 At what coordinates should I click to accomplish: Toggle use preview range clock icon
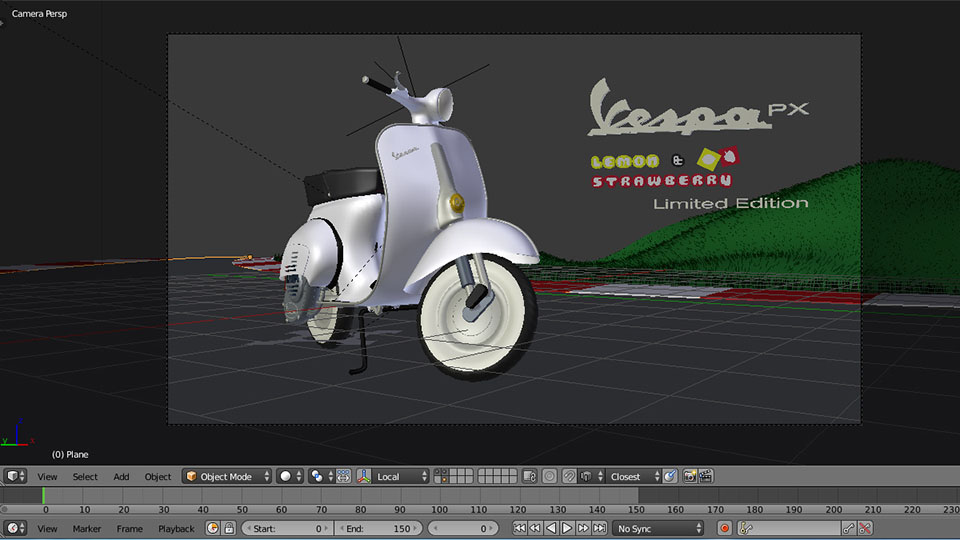[212, 528]
